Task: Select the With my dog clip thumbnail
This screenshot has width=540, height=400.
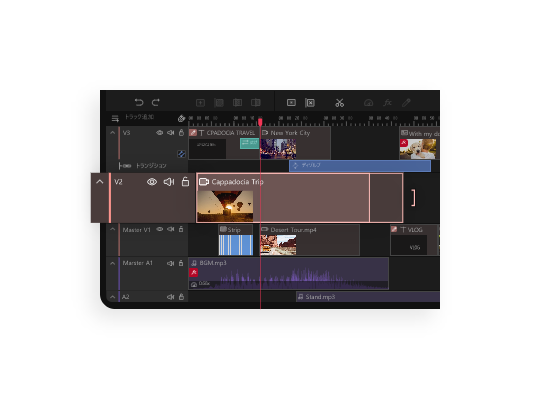Action: [418, 149]
